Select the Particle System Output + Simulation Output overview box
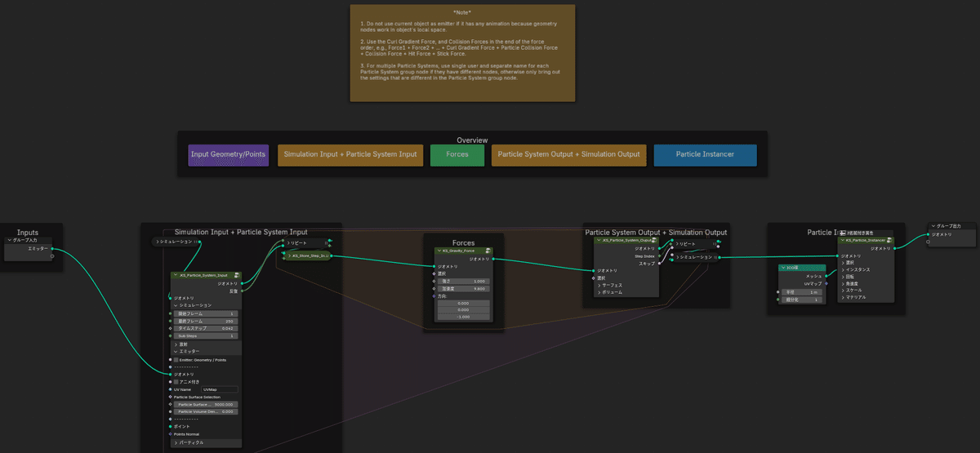This screenshot has height=453, width=980. click(569, 154)
